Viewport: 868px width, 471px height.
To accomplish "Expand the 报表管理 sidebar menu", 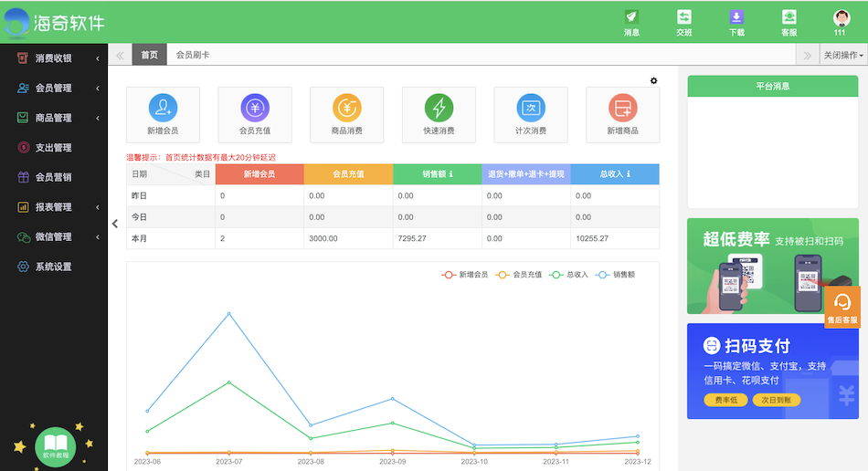I will 54,207.
